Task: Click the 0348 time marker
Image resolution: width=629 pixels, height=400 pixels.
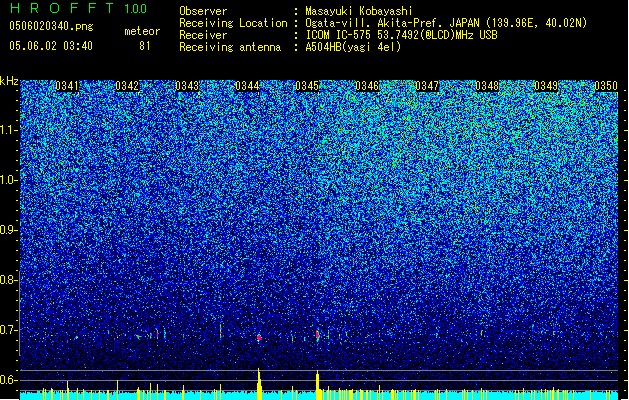Action: tap(487, 86)
